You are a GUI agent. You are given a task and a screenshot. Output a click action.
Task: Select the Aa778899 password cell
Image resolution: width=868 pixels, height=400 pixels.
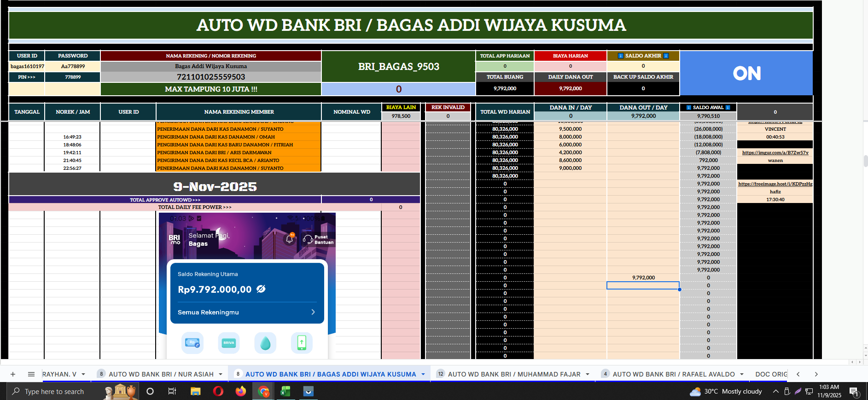[73, 66]
